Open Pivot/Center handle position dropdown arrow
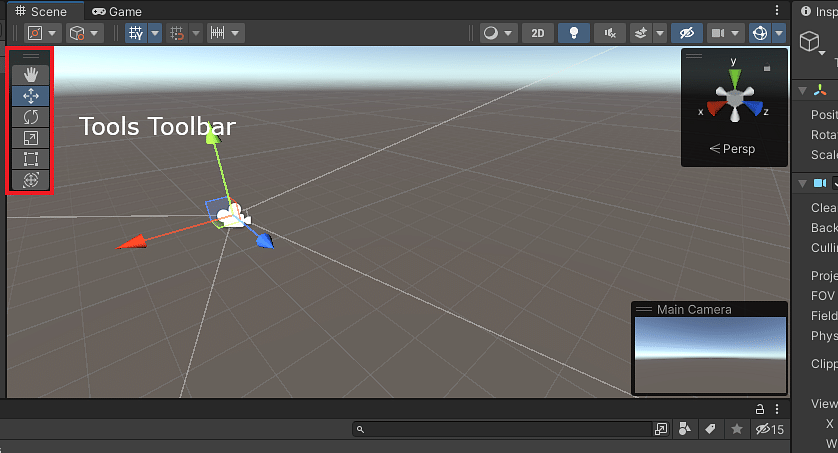 click(x=52, y=33)
